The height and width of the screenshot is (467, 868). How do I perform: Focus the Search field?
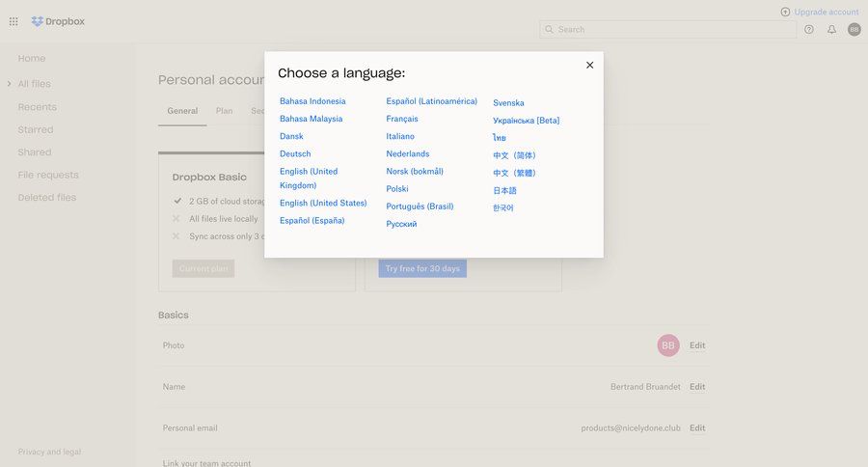[x=667, y=29]
